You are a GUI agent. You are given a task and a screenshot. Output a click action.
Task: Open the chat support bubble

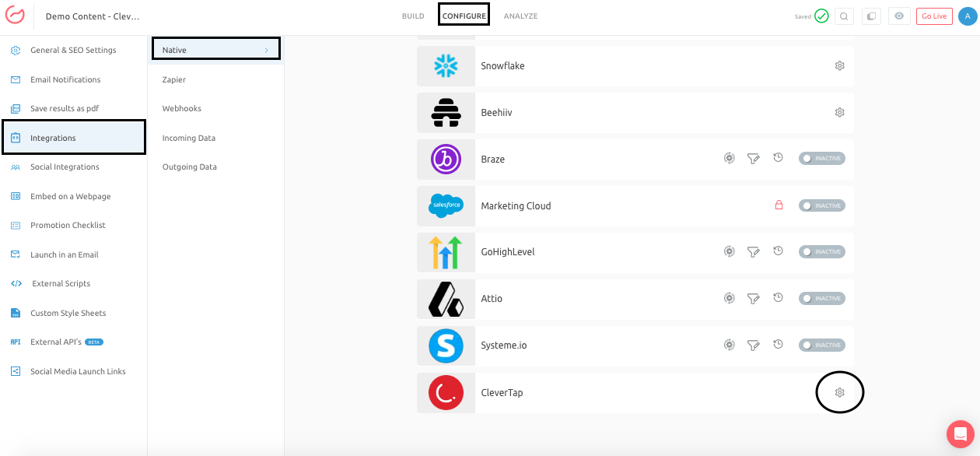(961, 434)
